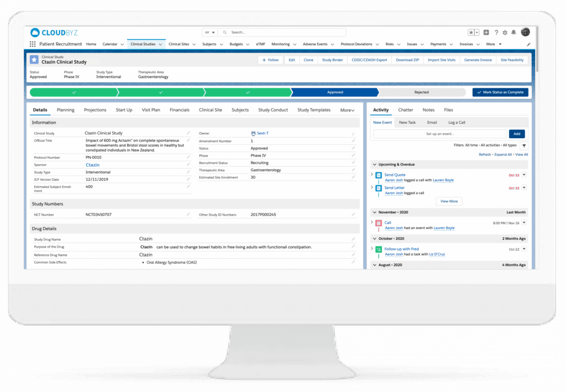
Task: Expand the Send Quote activity row
Action: 372,175
